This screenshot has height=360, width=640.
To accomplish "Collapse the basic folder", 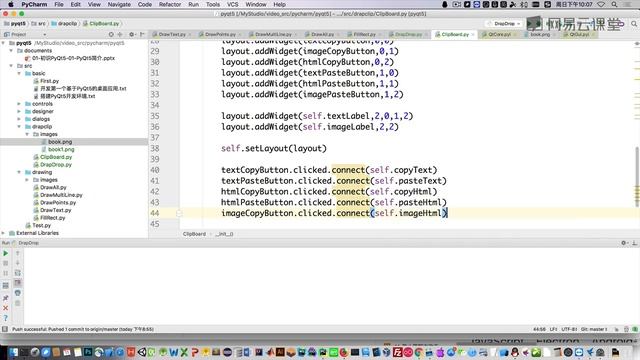I will coord(19,73).
